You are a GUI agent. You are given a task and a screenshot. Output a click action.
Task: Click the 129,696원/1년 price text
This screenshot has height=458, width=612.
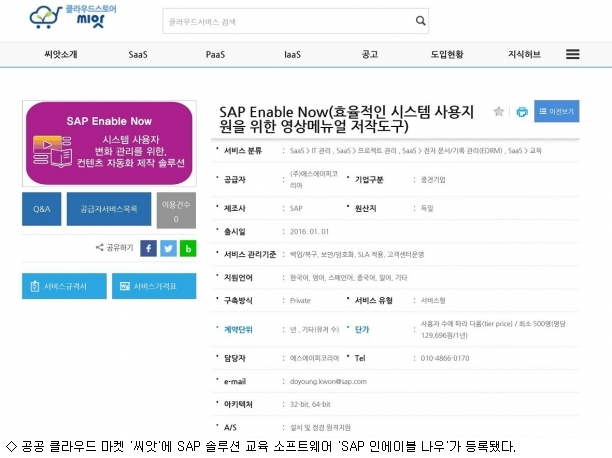[444, 335]
